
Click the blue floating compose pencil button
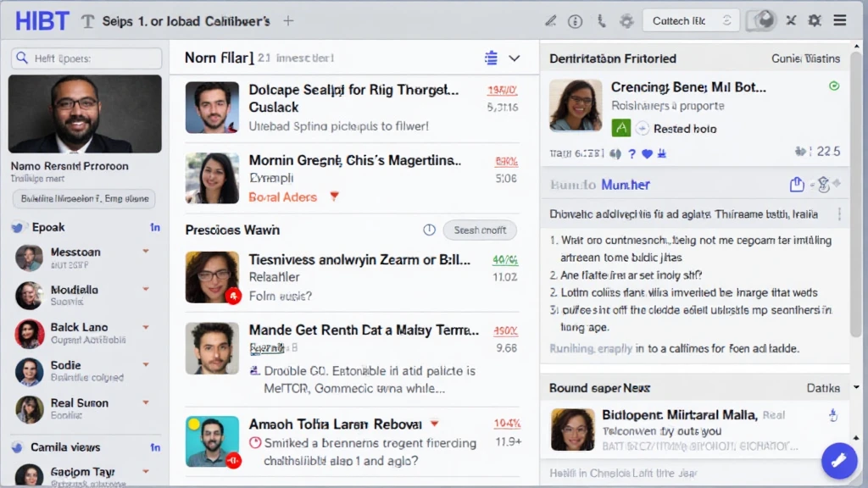click(x=838, y=460)
